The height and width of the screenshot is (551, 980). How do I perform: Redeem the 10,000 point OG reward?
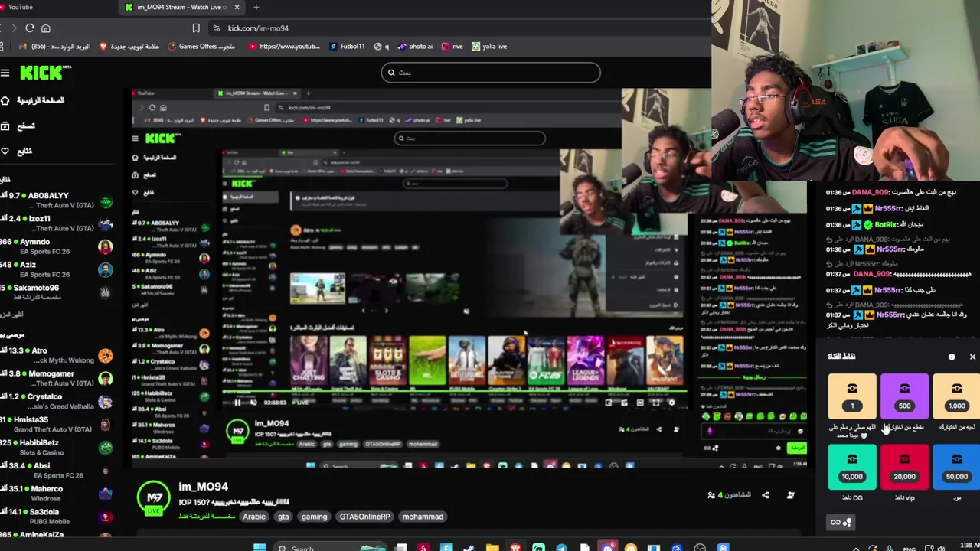click(852, 467)
